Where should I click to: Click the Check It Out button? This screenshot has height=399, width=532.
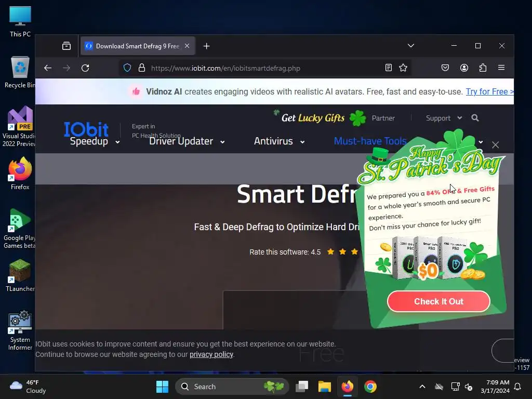(x=438, y=301)
